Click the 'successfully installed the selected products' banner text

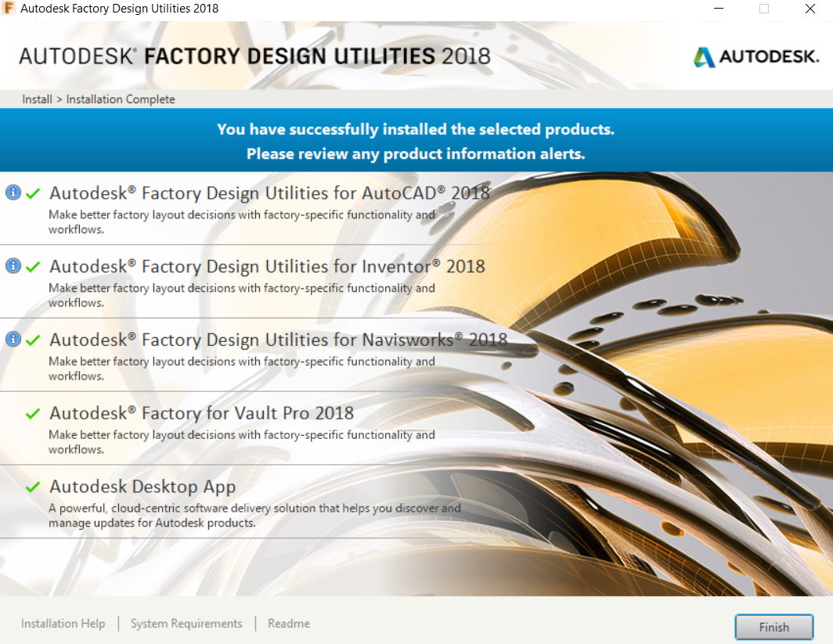point(416,130)
